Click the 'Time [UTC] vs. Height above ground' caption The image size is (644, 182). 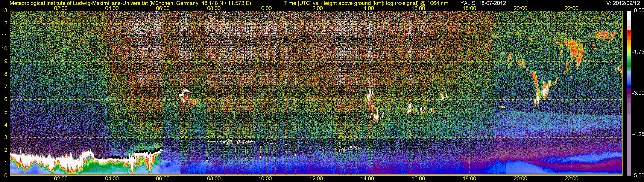[x=366, y=3]
